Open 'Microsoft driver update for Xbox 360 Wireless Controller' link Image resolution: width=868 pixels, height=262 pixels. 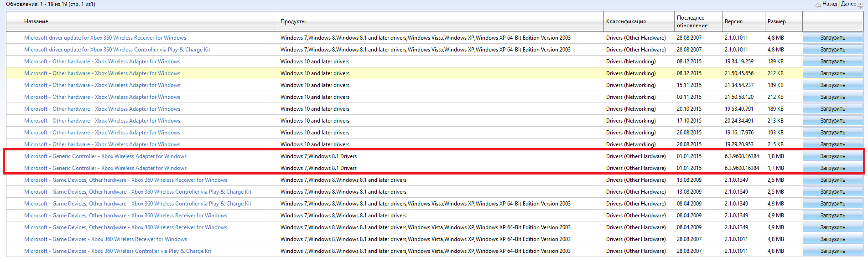click(x=117, y=50)
